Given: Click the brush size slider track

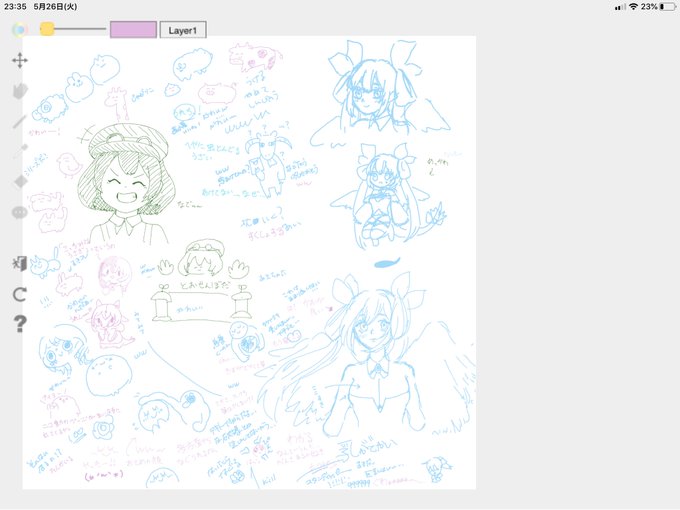Looking at the screenshot, I should click(x=73, y=29).
